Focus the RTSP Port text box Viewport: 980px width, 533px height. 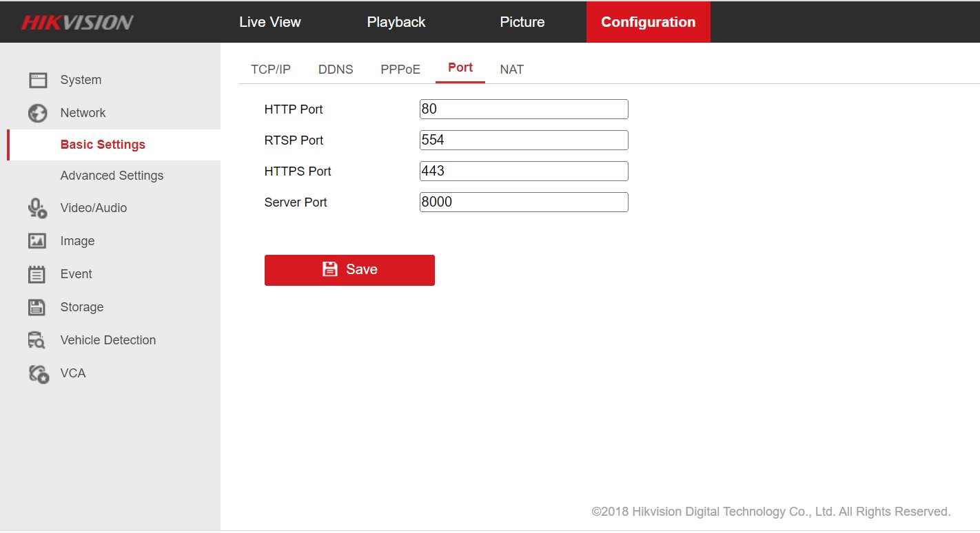(524, 140)
